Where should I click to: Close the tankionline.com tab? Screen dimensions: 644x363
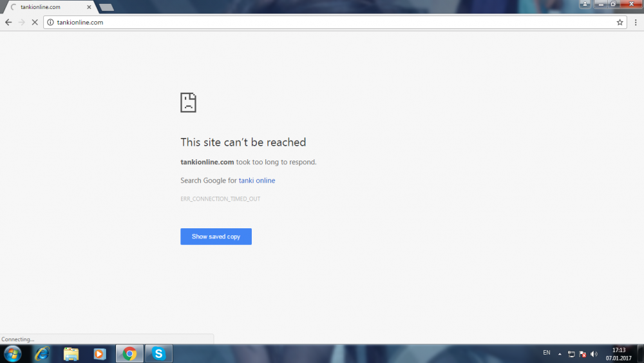[89, 7]
